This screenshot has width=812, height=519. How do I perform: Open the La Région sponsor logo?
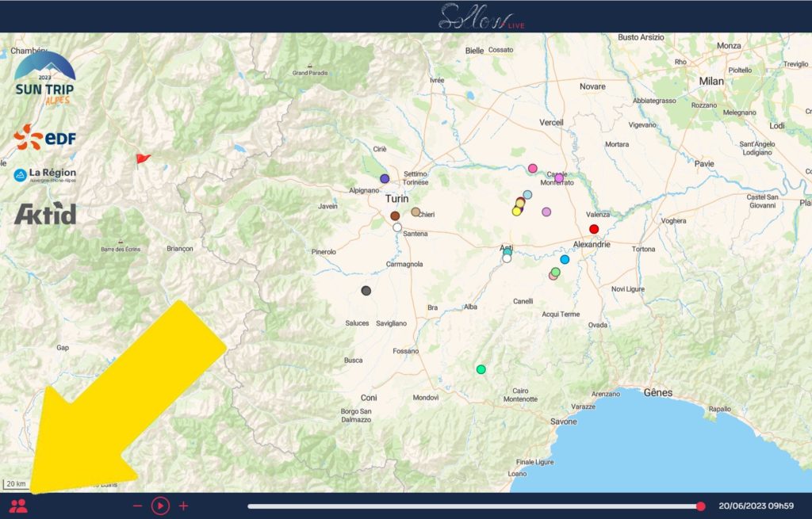click(45, 174)
